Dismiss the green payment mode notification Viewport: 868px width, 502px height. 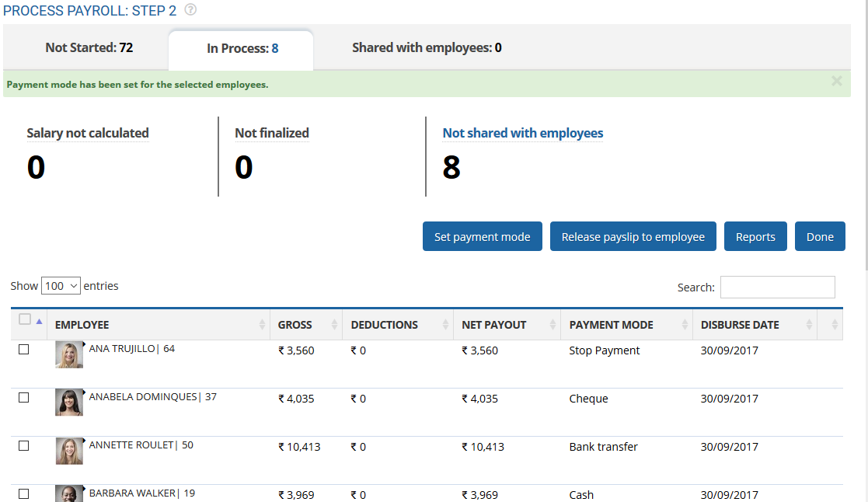click(836, 81)
